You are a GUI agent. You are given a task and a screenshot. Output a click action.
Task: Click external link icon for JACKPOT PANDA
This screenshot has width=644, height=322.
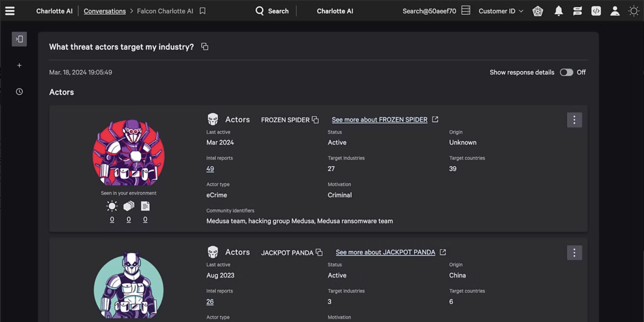[x=443, y=252]
